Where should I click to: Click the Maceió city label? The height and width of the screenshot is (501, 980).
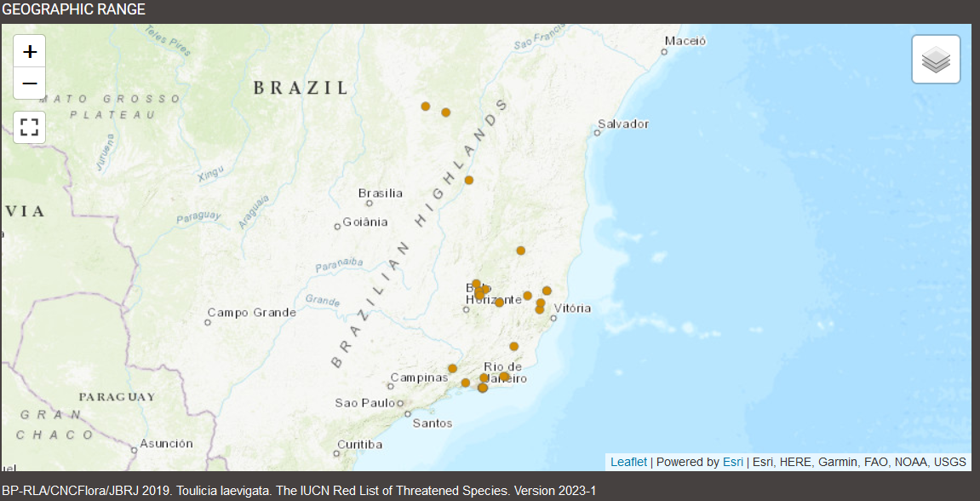685,41
